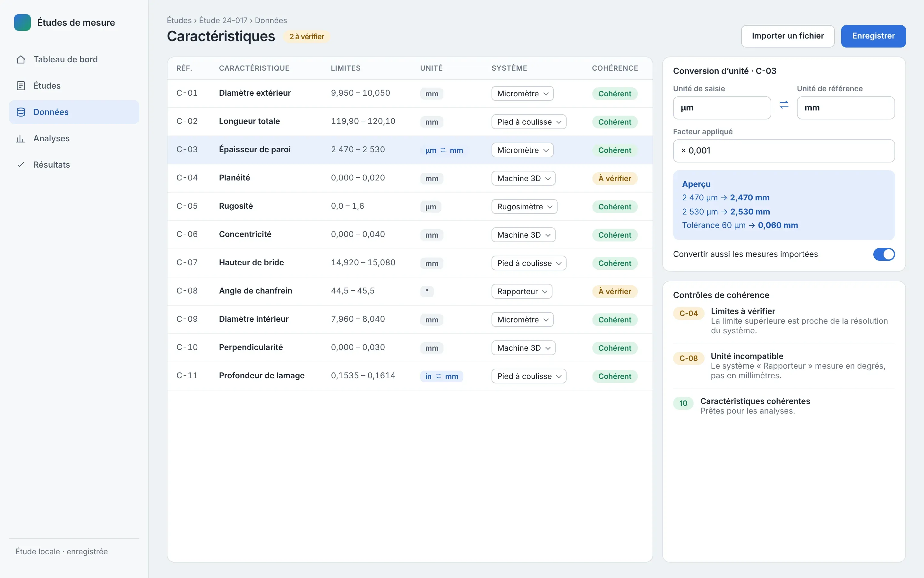This screenshot has width=924, height=578.
Task: Click Études in the breadcrumb
Action: pyautogui.click(x=179, y=20)
